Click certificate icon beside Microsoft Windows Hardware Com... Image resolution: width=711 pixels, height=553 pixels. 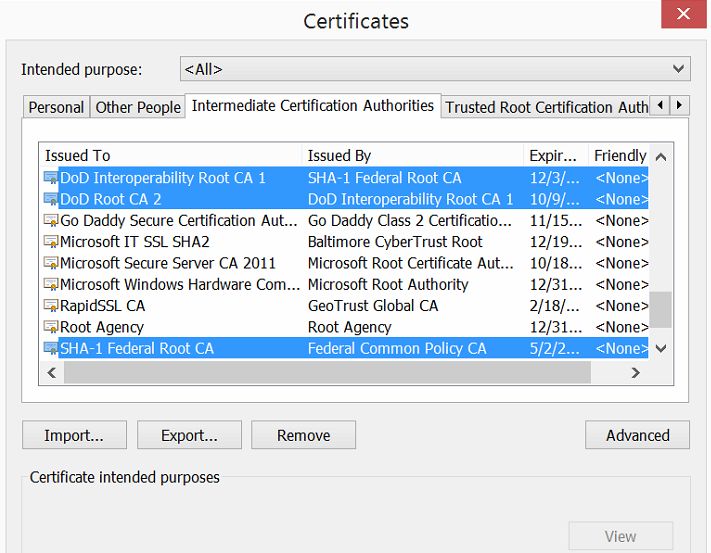point(51,284)
